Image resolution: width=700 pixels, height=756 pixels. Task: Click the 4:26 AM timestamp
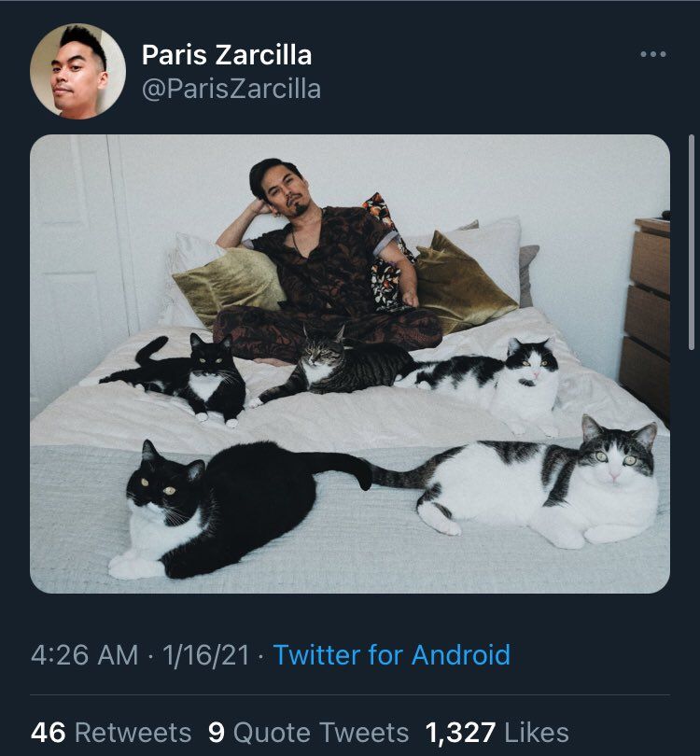[x=84, y=655]
